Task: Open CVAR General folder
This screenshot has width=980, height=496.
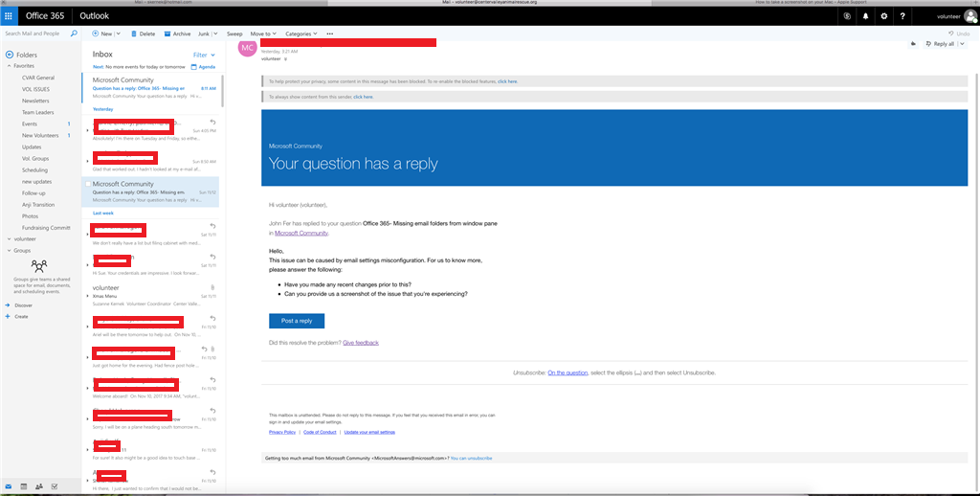Action: [x=38, y=78]
